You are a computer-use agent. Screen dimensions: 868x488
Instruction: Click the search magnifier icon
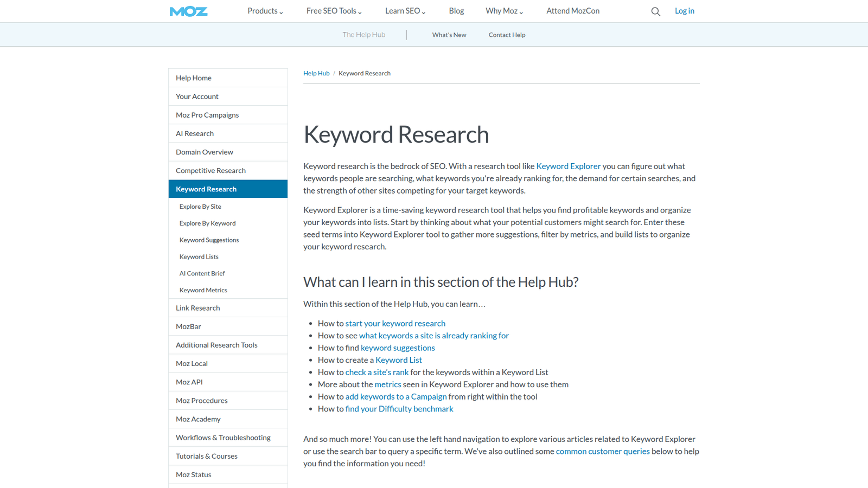(x=655, y=11)
